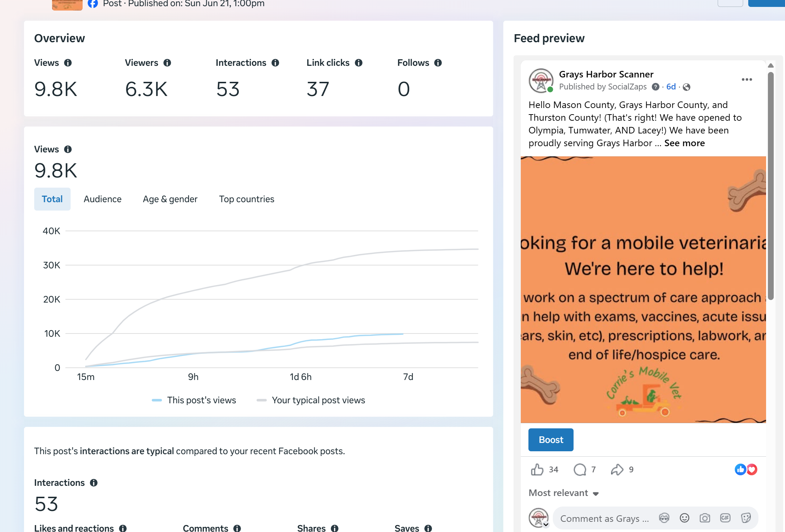Click the 0 Follows value

[404, 89]
